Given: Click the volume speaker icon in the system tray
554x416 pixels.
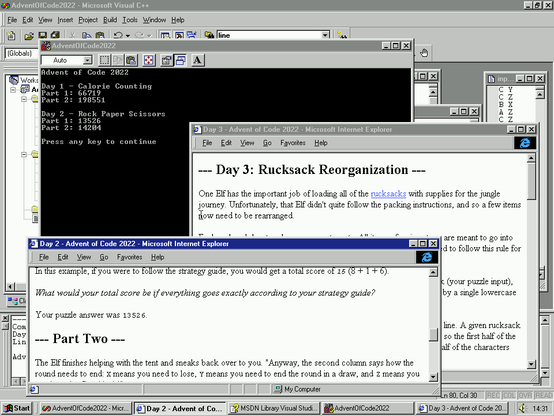Looking at the screenshot, I should coord(522,409).
